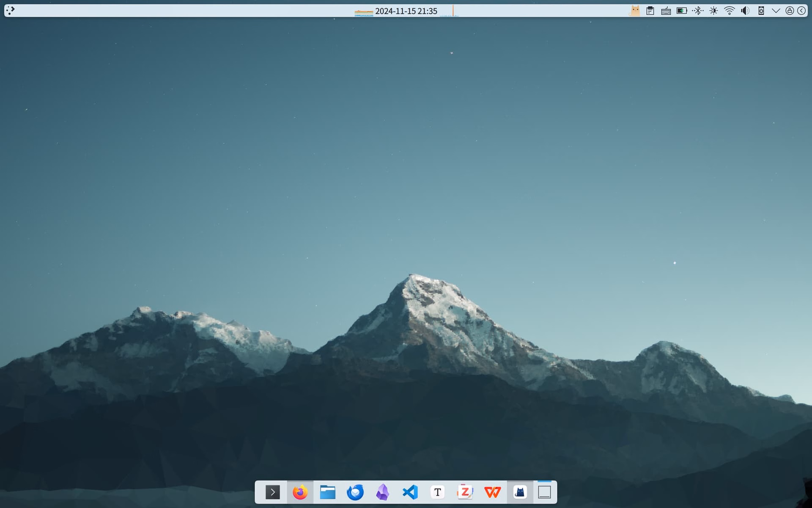
Task: Expand hidden system tray icons
Action: tap(776, 11)
